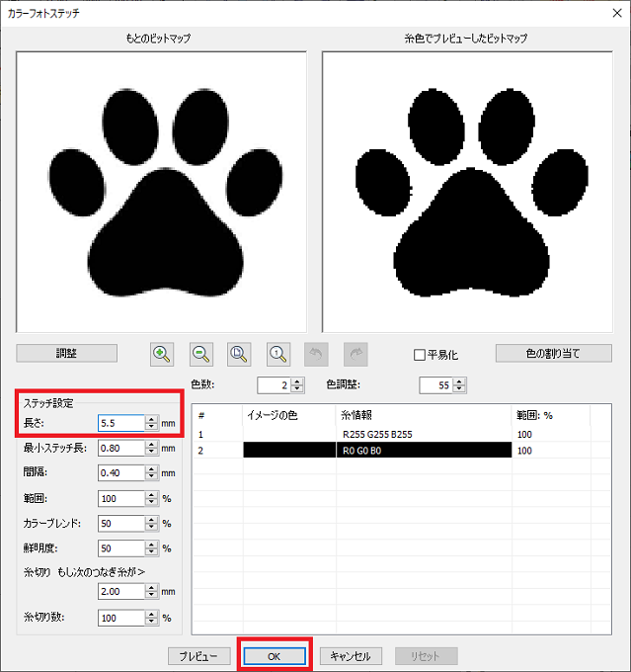
Task: Decrease 色調整 with the down arrow
Action: point(459,388)
